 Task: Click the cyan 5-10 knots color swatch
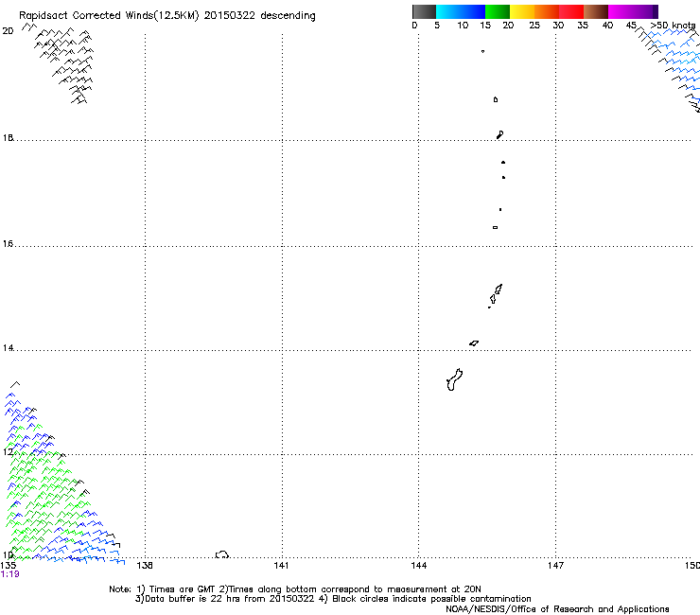click(447, 11)
